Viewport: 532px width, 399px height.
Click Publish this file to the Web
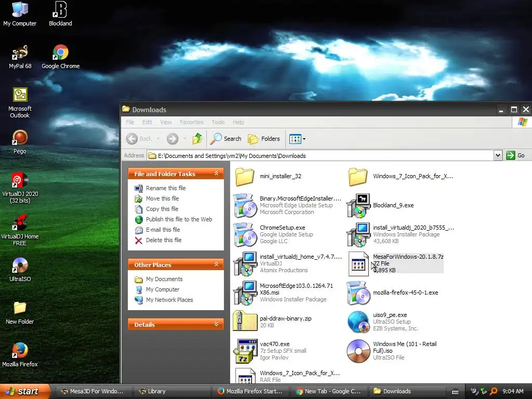click(x=179, y=219)
